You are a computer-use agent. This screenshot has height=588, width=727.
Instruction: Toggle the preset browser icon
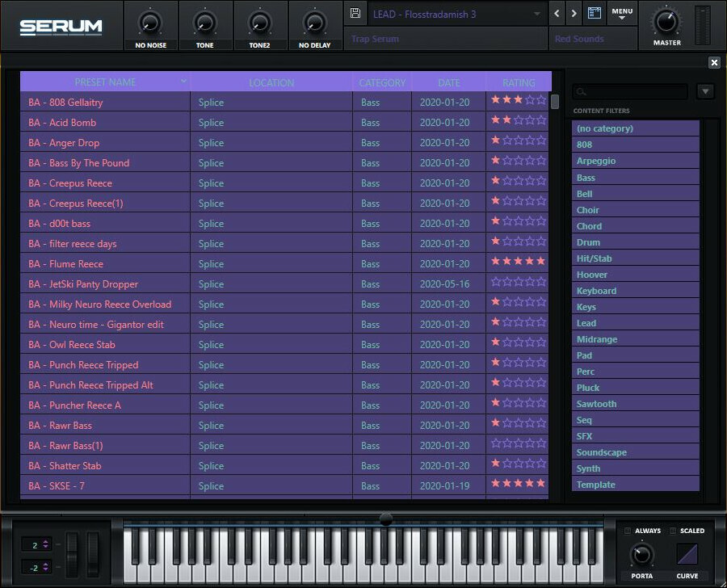(595, 13)
